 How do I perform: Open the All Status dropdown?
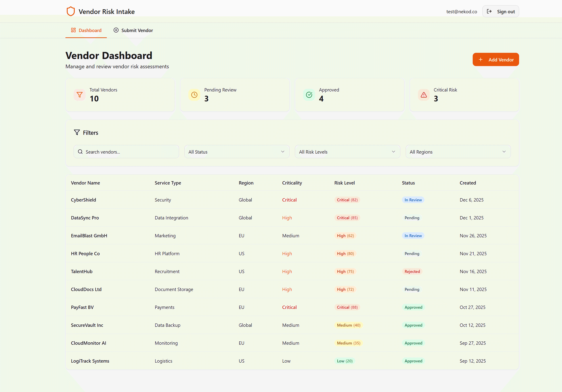pyautogui.click(x=237, y=152)
